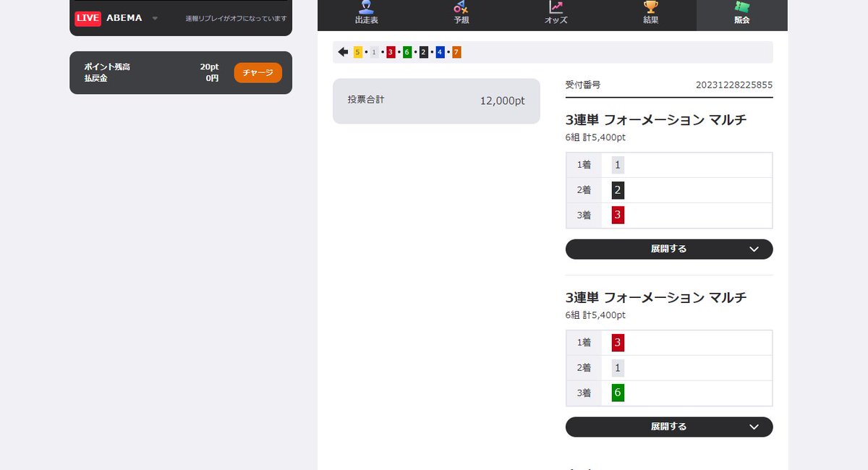Viewport: 868px width, 470px height.
Task: Click green number 6 in result order bar
Action: pyautogui.click(x=407, y=52)
